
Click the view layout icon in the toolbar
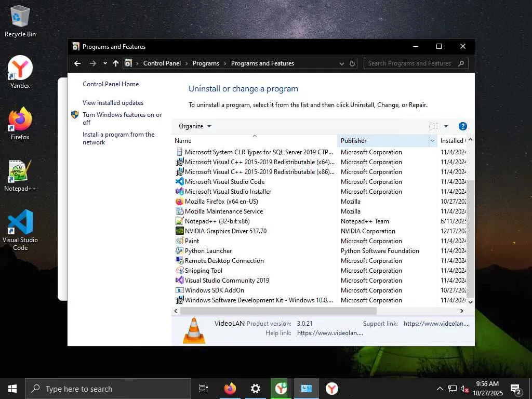[x=434, y=126]
